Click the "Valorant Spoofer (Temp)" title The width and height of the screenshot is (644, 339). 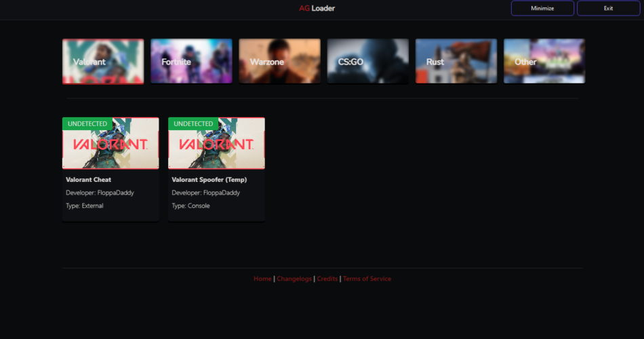(x=209, y=180)
